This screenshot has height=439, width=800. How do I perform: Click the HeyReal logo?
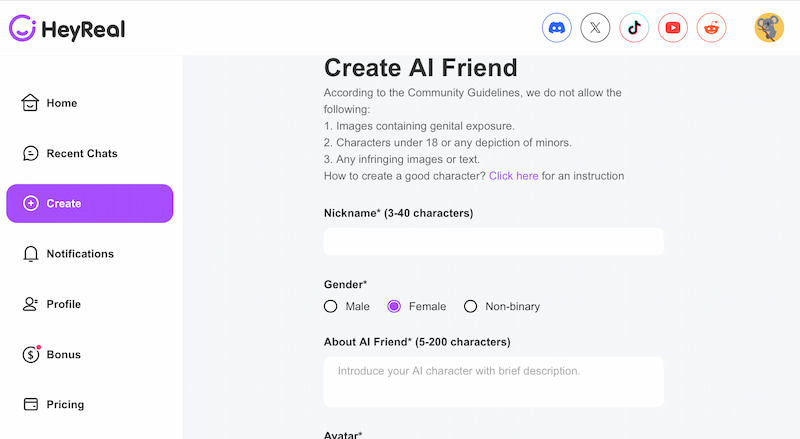(67, 28)
